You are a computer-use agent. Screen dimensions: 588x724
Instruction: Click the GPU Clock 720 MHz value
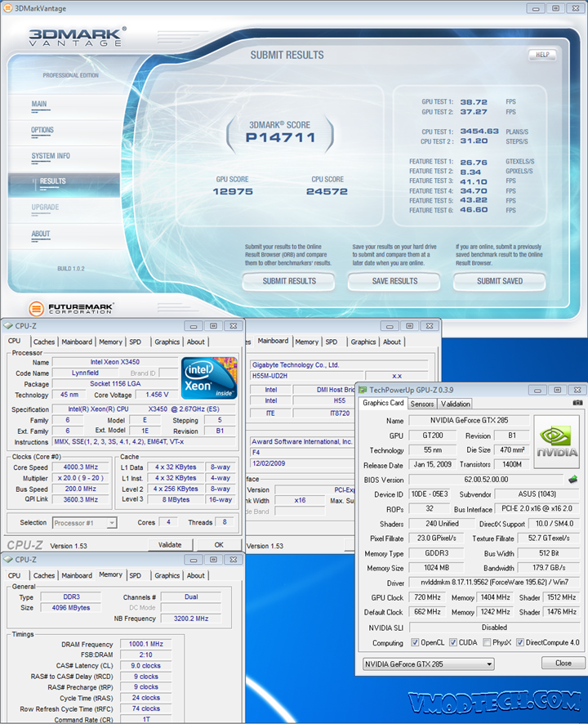427,597
